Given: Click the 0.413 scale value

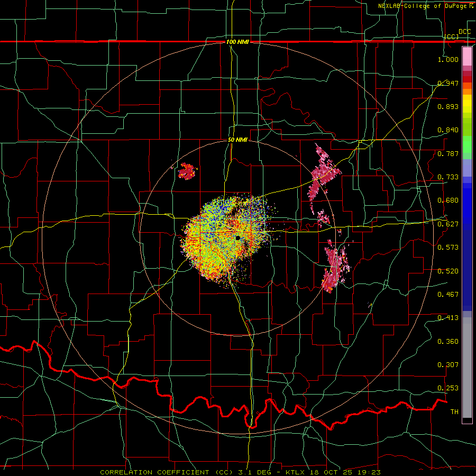Looking at the screenshot, I should point(448,317).
